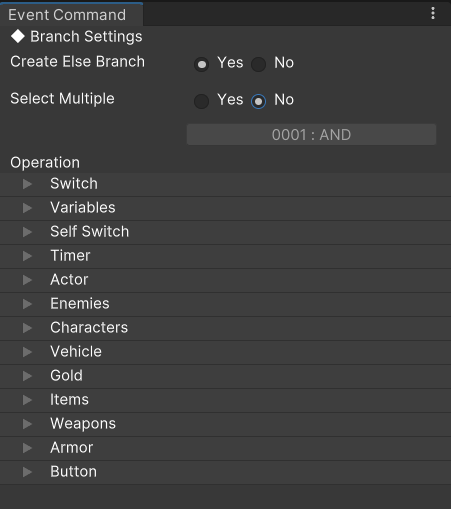Switch to the Event Command tab

[67, 15]
